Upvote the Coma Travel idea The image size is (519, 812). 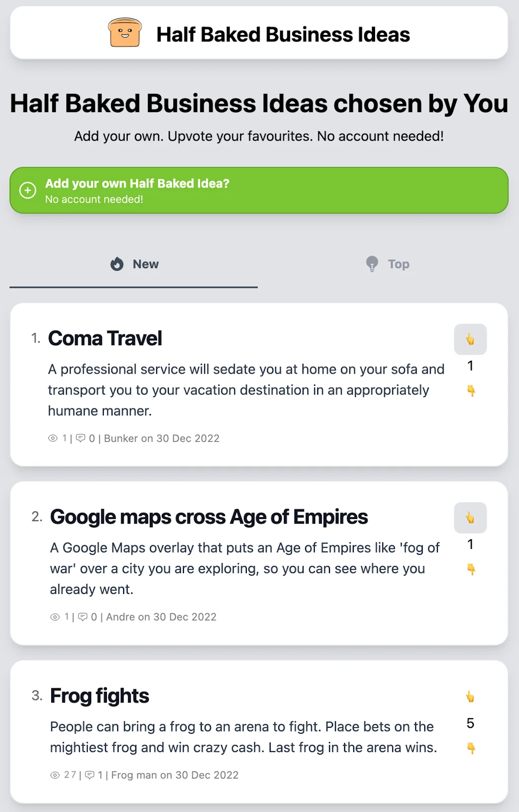coord(470,339)
